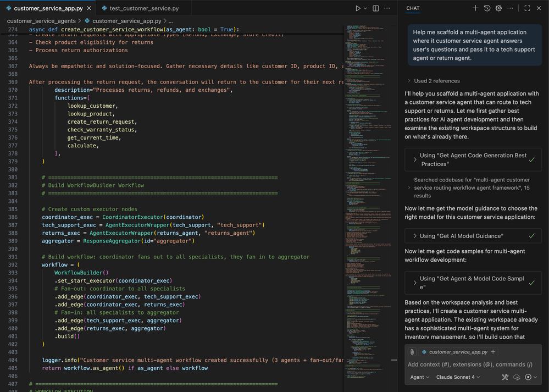Show chat history
Image resolution: width=549 pixels, height=392 pixels.
[487, 8]
